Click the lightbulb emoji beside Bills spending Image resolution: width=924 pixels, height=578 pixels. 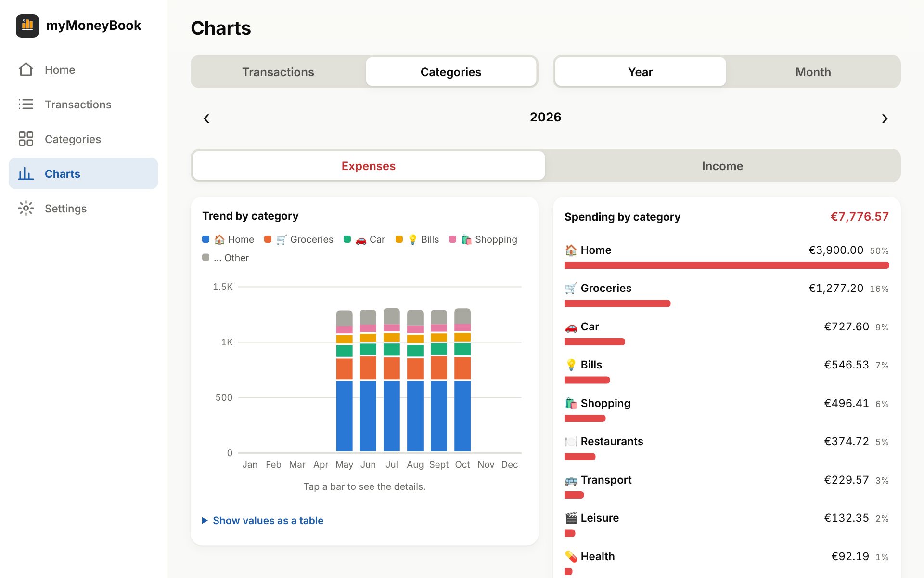click(x=571, y=365)
